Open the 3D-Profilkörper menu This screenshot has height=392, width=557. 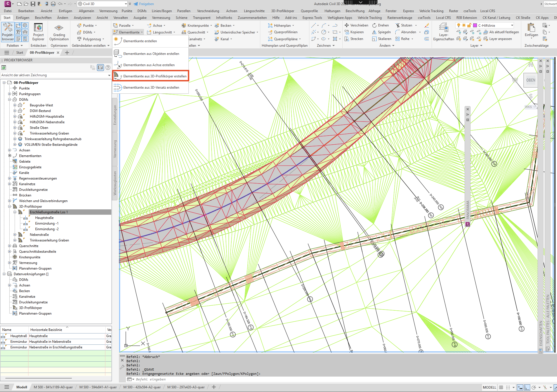[x=283, y=11]
